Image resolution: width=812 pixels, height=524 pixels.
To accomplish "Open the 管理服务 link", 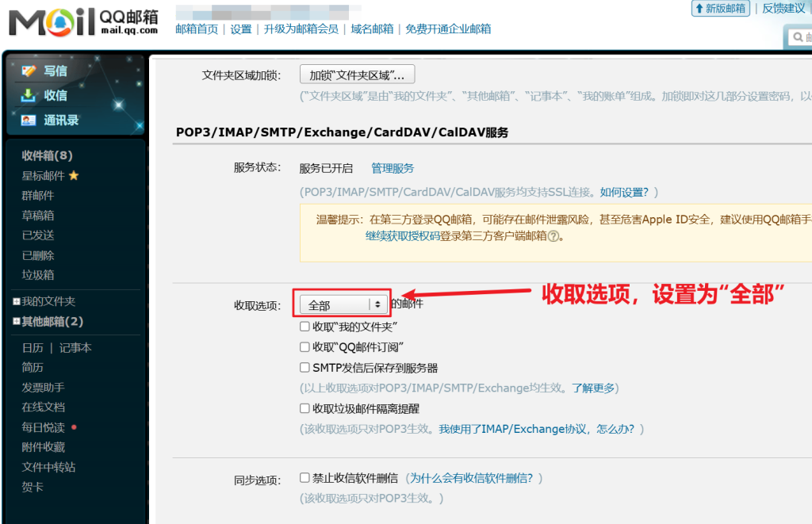I will click(393, 168).
